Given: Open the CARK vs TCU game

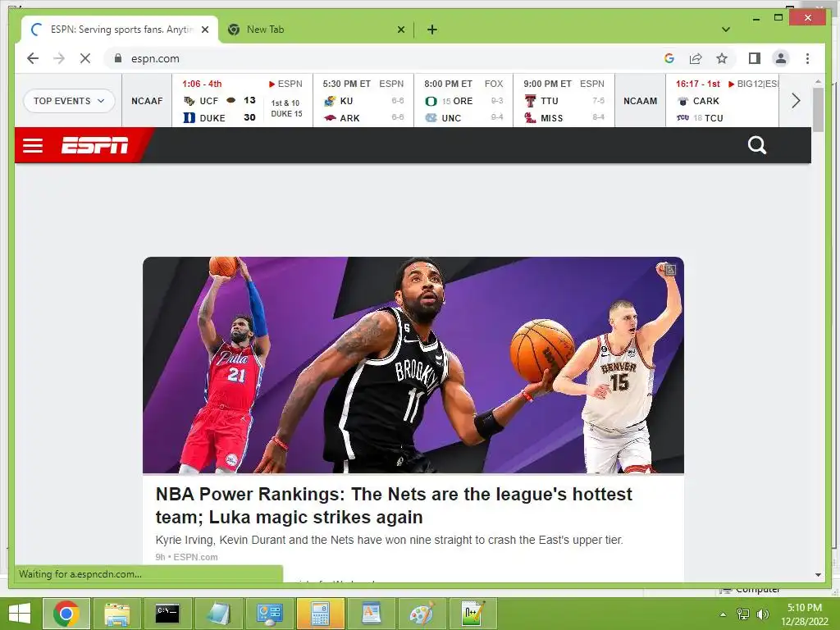Looking at the screenshot, I should pyautogui.click(x=722, y=101).
